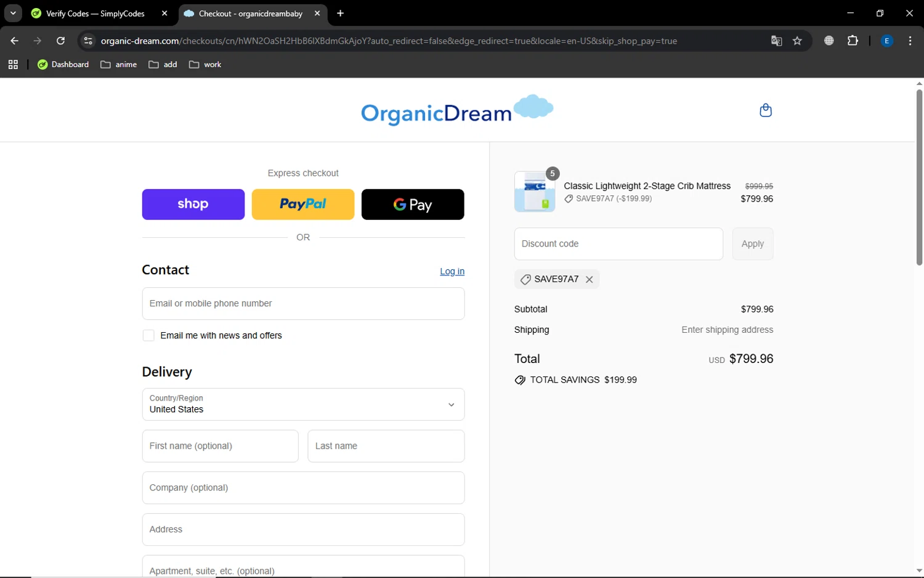924x578 pixels.
Task: Check Email me with news and offers
Action: (x=148, y=335)
